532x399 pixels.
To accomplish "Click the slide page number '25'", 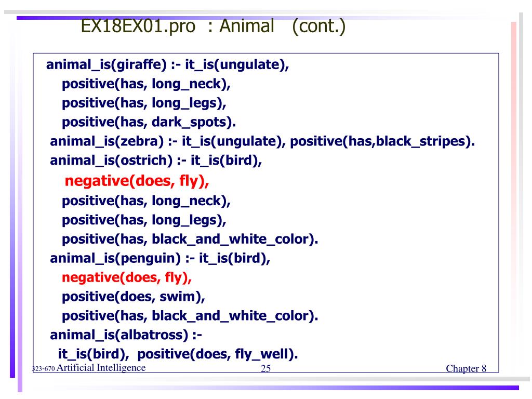I will 265,368.
